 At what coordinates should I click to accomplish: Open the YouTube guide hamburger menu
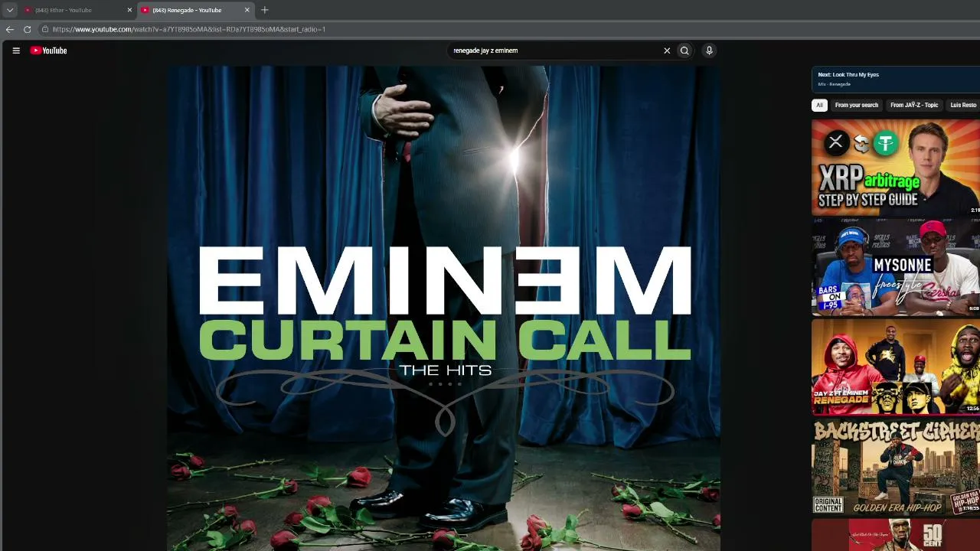tap(16, 51)
